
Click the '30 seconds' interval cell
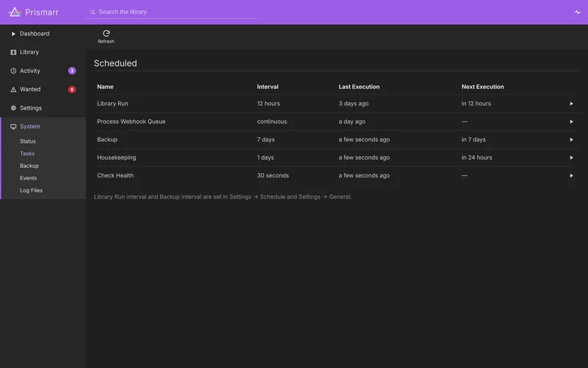tap(273, 176)
